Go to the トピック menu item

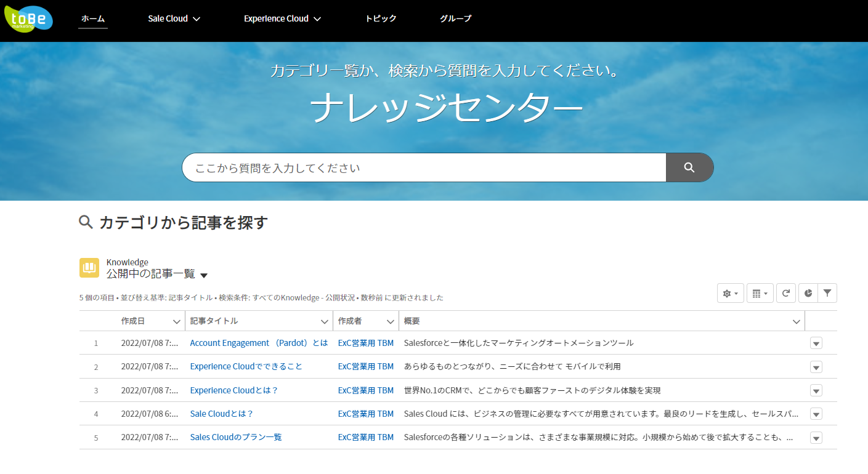(x=381, y=18)
